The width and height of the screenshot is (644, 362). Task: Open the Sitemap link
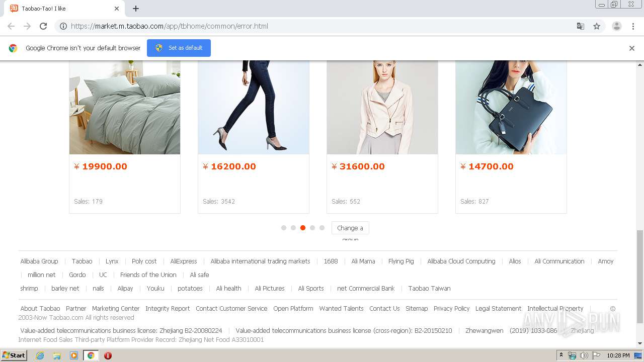[x=417, y=309]
